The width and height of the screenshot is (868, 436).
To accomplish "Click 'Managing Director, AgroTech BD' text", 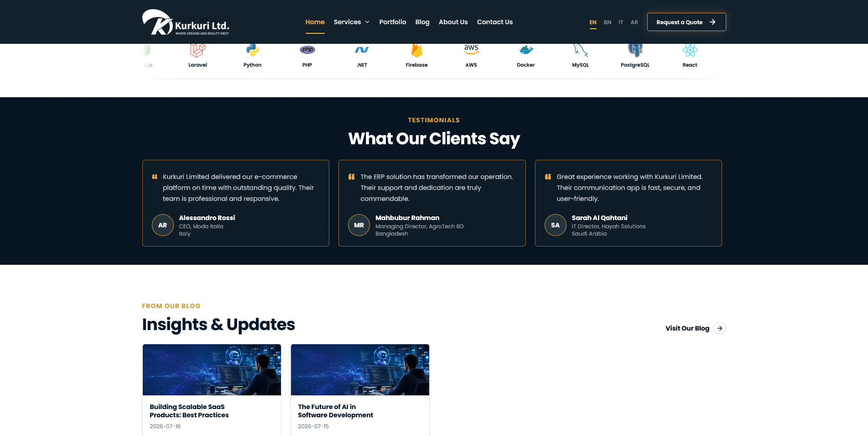I will coord(419,226).
